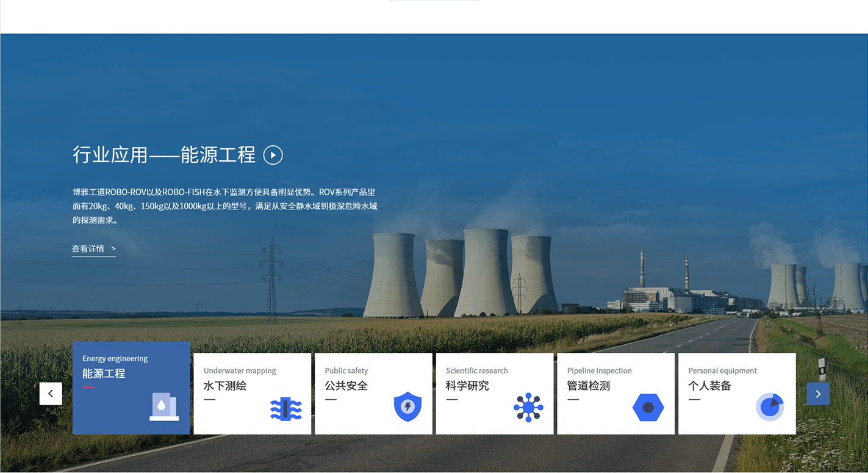
Task: Select the 能源工程 Energy engineering card
Action: coord(131,388)
